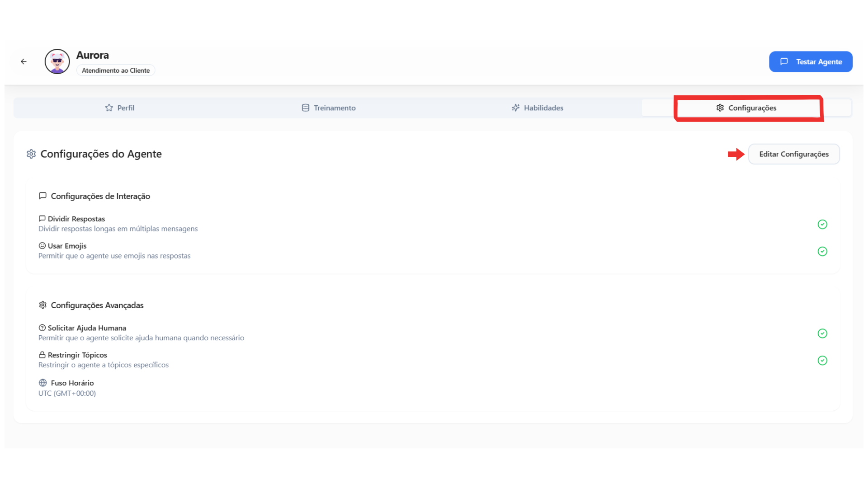Select the Configurações tab

[x=746, y=108]
